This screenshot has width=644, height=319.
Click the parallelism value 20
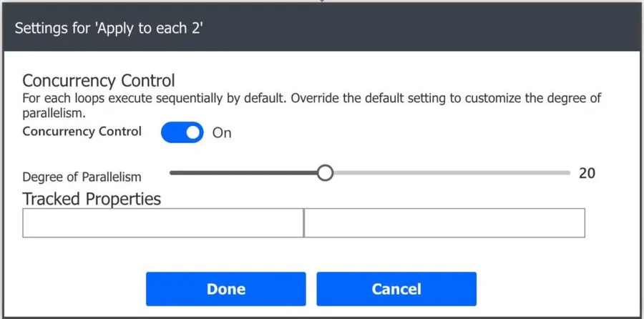click(x=587, y=173)
